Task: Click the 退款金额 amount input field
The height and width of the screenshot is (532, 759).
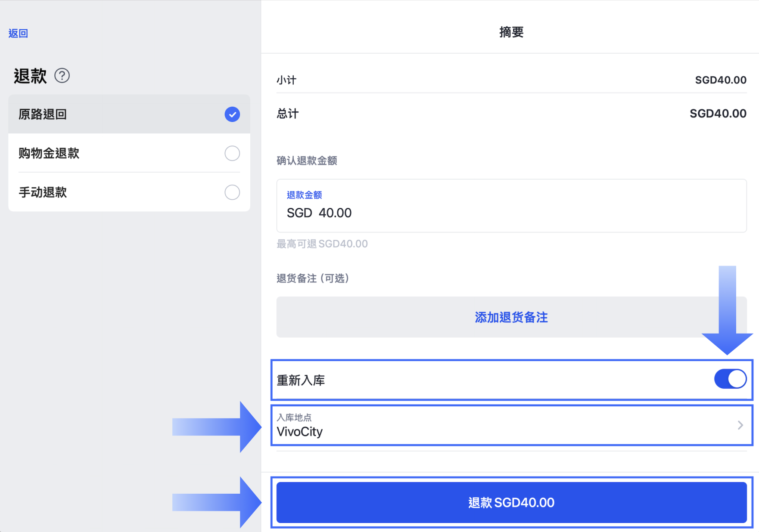Action: [511, 213]
